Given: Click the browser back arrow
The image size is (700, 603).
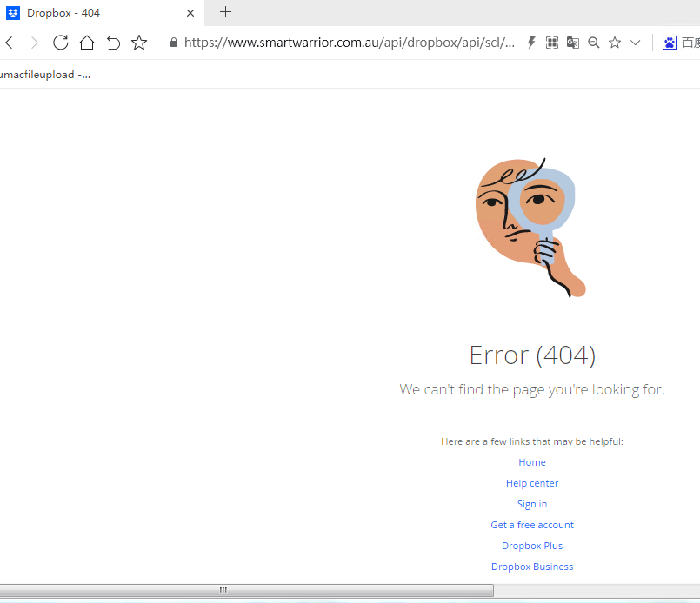Looking at the screenshot, I should pos(9,43).
